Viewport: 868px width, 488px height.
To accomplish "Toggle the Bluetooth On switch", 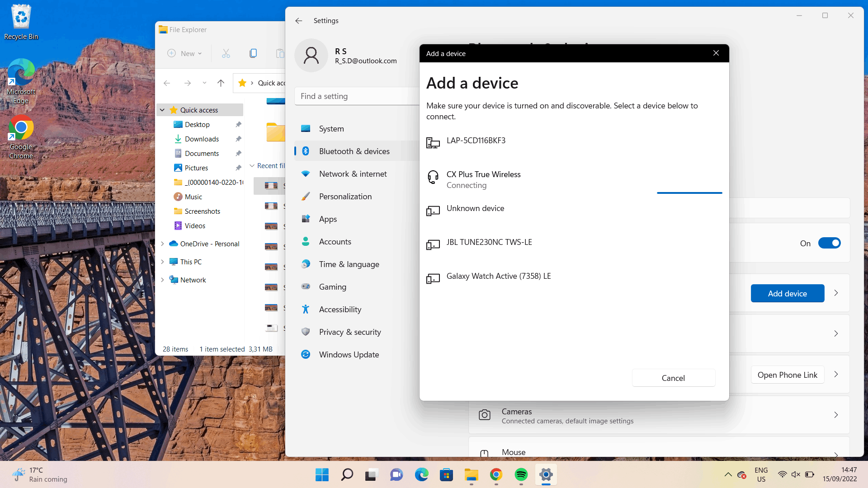I will tap(829, 243).
